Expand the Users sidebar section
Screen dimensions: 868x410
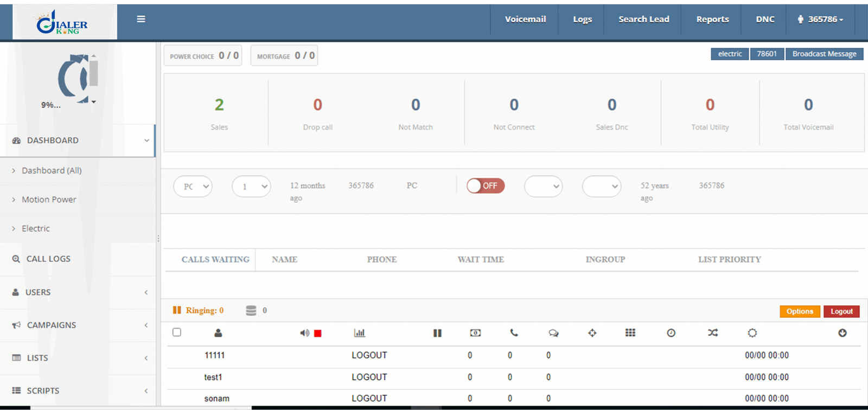pos(78,292)
